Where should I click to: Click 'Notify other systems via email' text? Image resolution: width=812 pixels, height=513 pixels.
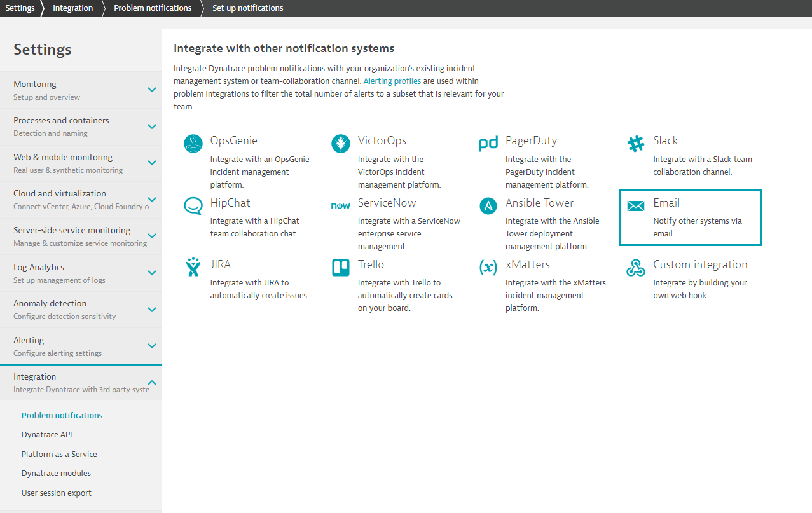pyautogui.click(x=698, y=227)
